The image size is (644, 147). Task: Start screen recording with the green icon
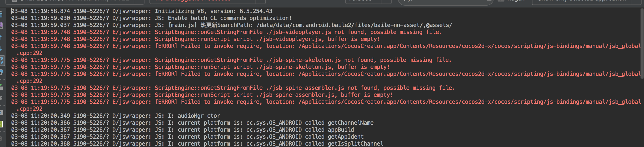1,124
